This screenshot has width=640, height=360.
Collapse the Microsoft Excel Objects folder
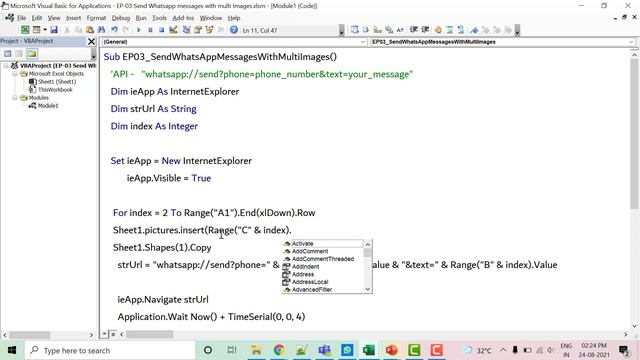[x=14, y=74]
